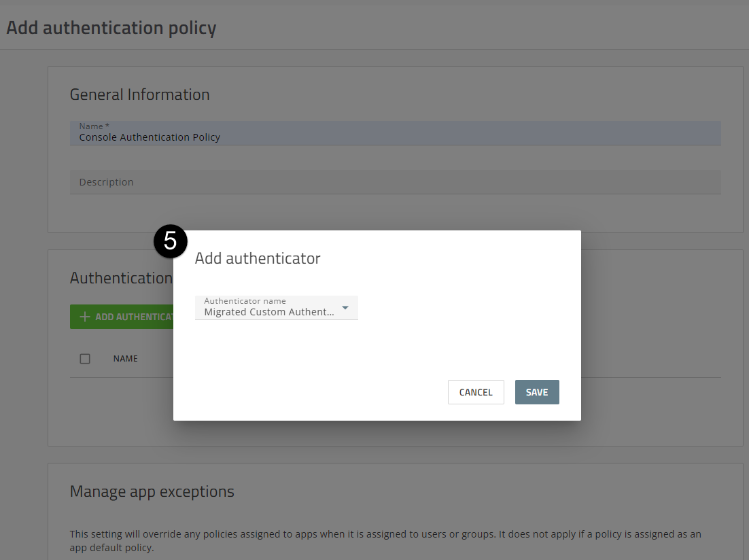Click the NAME column header
The image size is (749, 560).
click(x=125, y=358)
